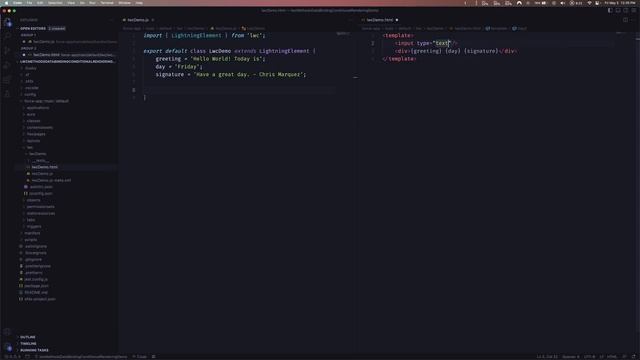Open Source Control view in activity bar
The image size is (640, 360).
(8, 51)
